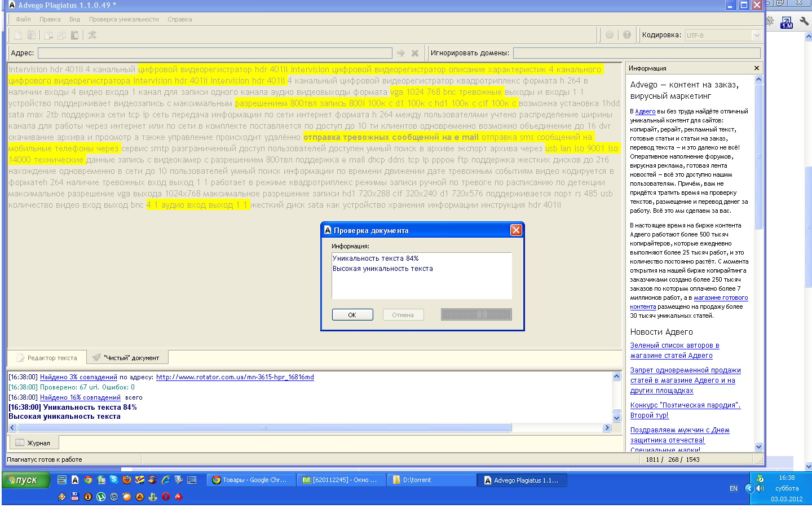The image size is (812, 508).
Task: Click the log panel scroll up arrow
Action: pyautogui.click(x=616, y=376)
